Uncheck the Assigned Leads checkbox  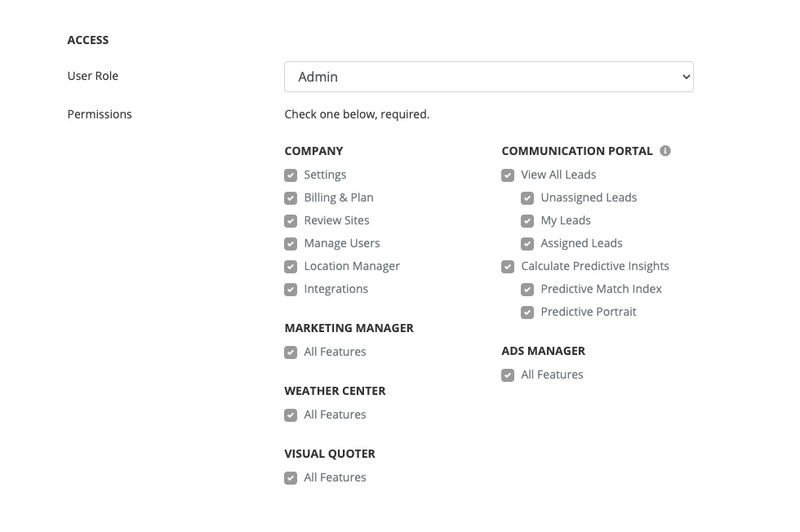(x=527, y=244)
